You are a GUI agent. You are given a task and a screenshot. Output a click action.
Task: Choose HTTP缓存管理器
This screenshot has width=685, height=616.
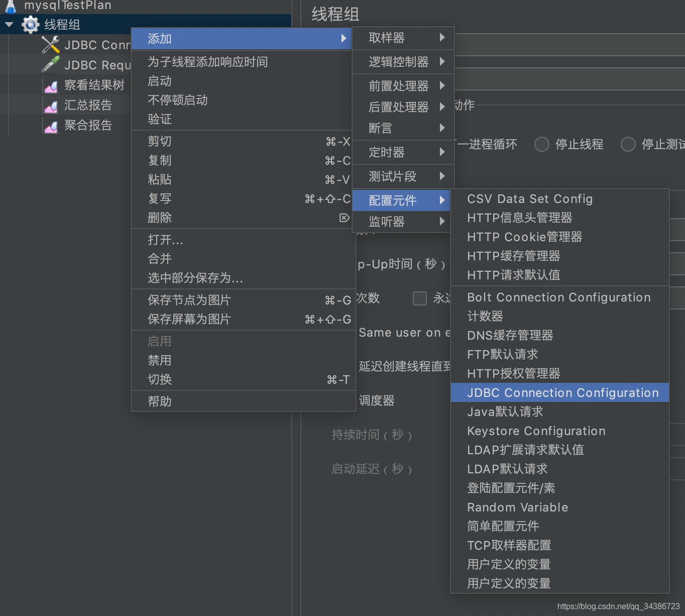click(x=560, y=256)
